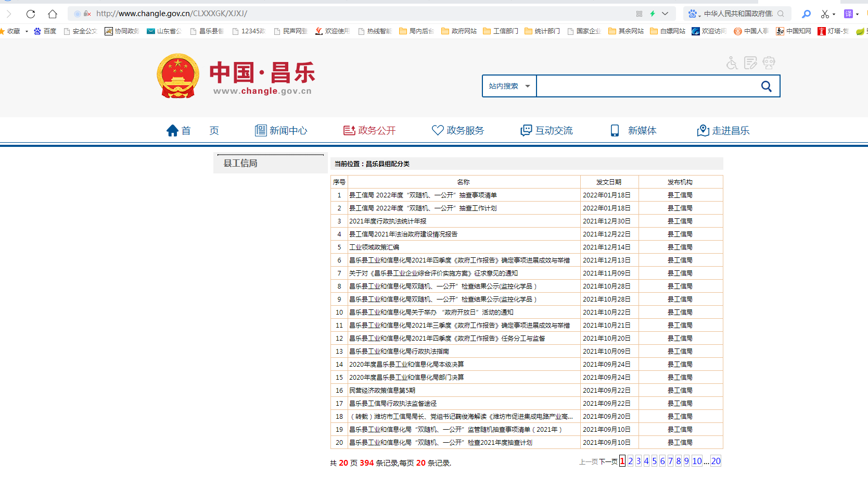
Task: Go to page 2 of results
Action: (x=630, y=461)
